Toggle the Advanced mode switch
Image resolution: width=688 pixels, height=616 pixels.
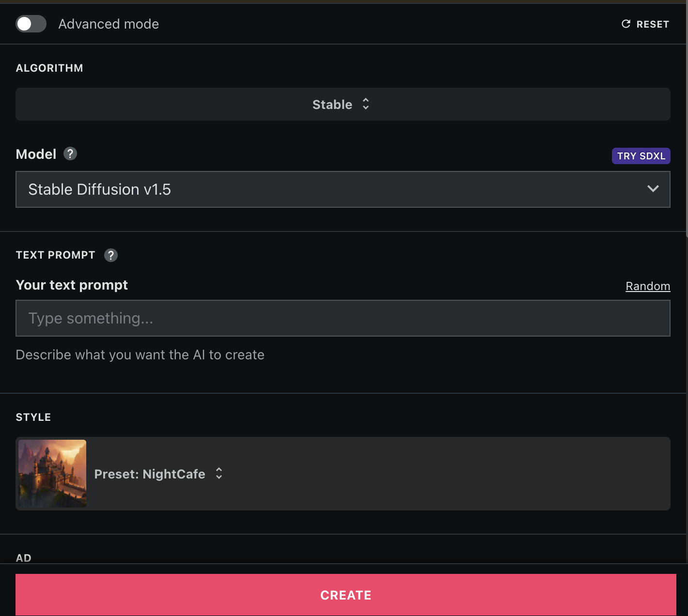(x=31, y=24)
